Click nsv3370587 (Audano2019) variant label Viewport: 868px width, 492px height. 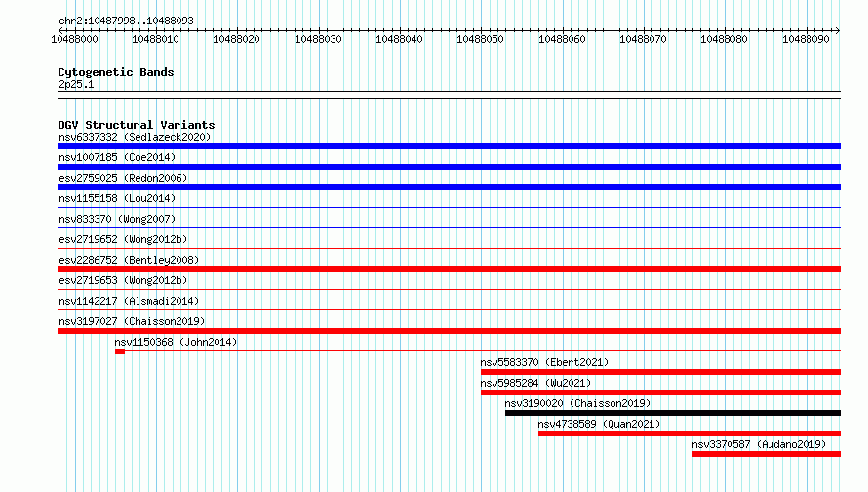coord(759,444)
